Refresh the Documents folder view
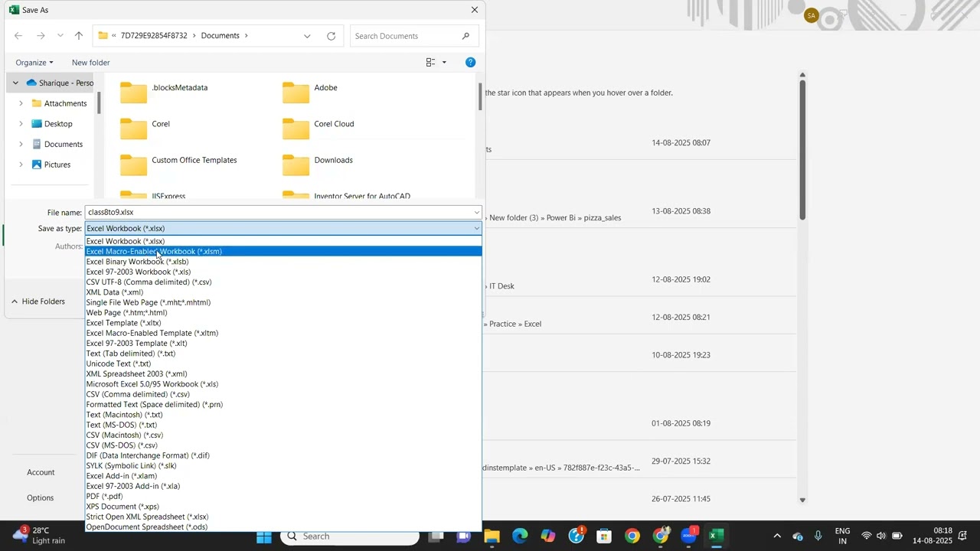This screenshot has width=980, height=551. click(331, 36)
